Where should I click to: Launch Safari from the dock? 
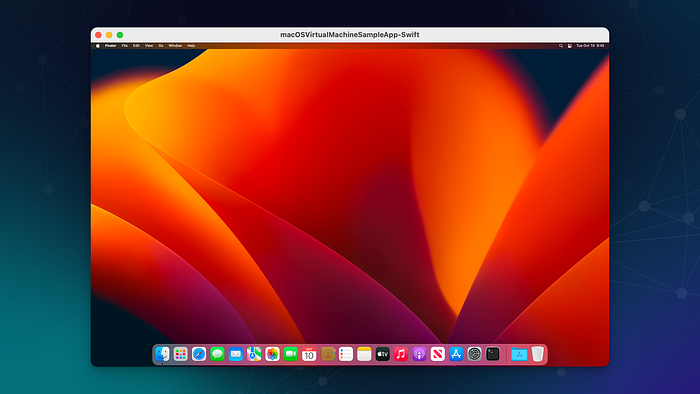pos(199,354)
